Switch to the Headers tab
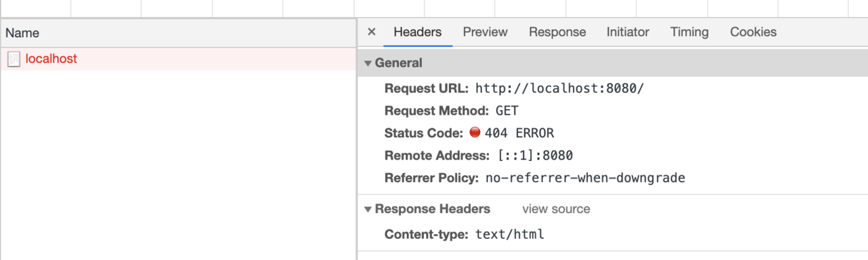Screen dimensions: 868x260 point(418,32)
